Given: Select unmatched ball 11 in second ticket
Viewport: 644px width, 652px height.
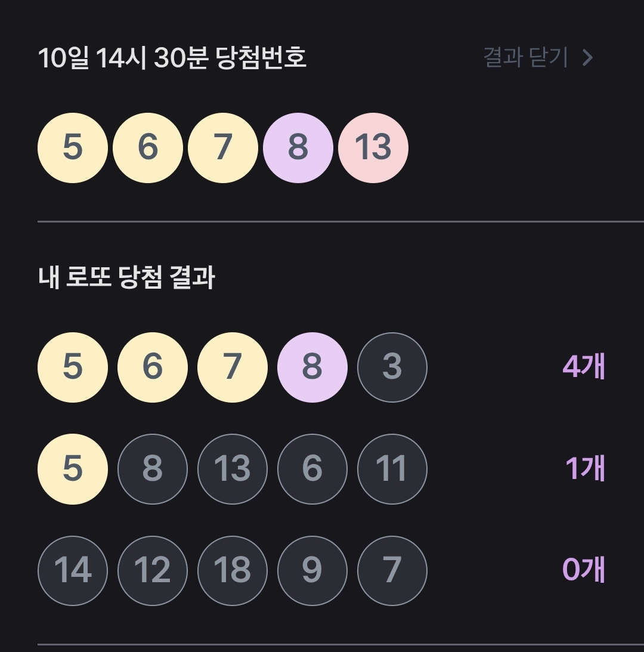Looking at the screenshot, I should tap(392, 469).
